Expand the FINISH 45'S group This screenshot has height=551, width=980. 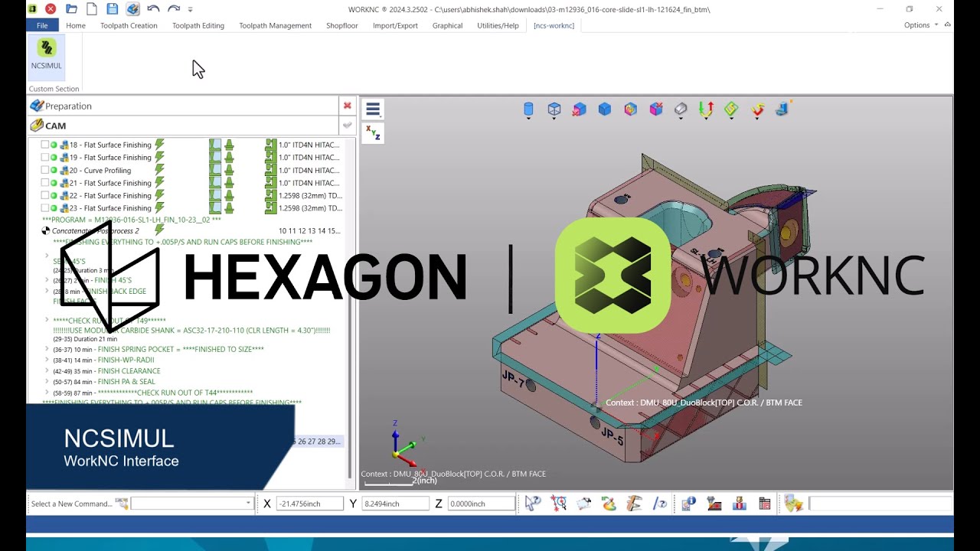pyautogui.click(x=47, y=280)
